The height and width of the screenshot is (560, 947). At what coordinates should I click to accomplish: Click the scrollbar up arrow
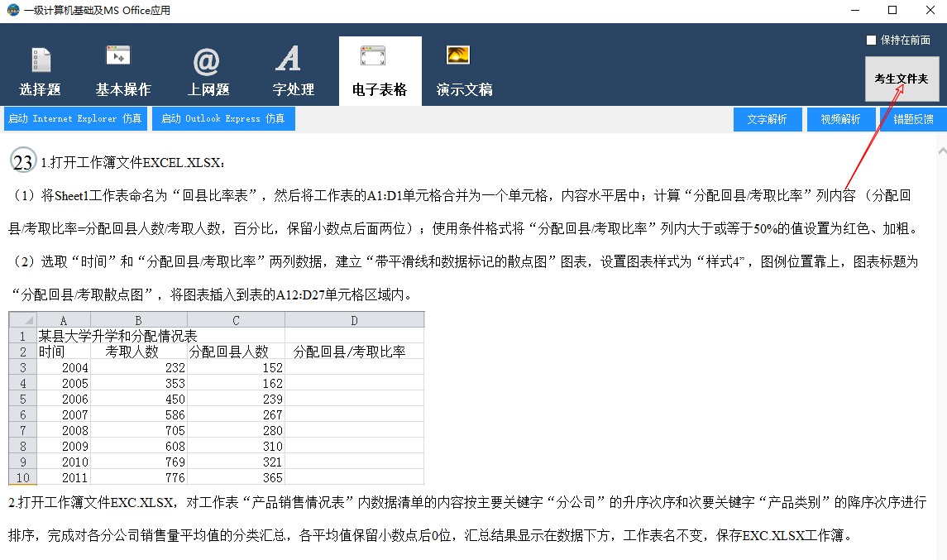[x=942, y=151]
